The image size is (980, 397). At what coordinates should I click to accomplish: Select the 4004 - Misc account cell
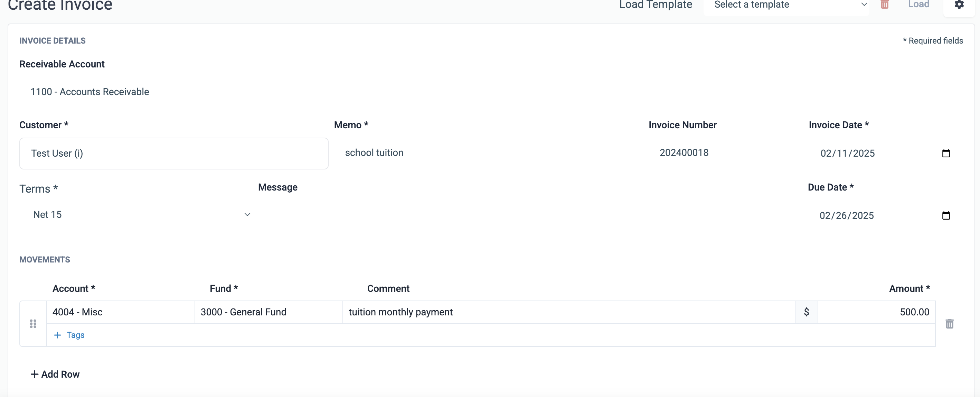pyautogui.click(x=121, y=312)
